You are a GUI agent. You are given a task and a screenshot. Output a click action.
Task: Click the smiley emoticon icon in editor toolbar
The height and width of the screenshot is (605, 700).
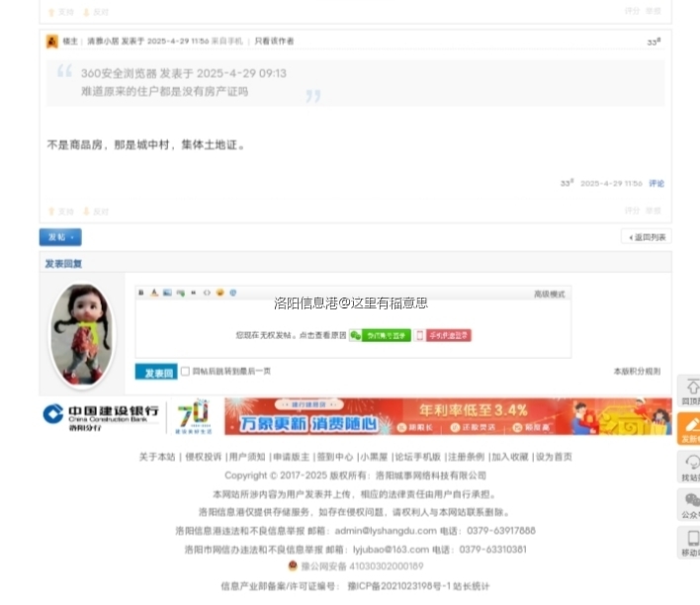click(219, 293)
